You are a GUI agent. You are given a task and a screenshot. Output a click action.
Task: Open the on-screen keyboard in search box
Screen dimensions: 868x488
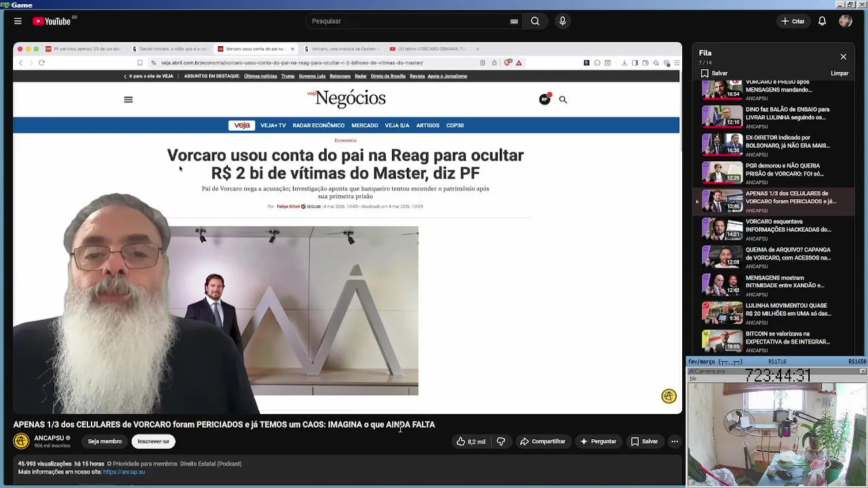click(514, 21)
